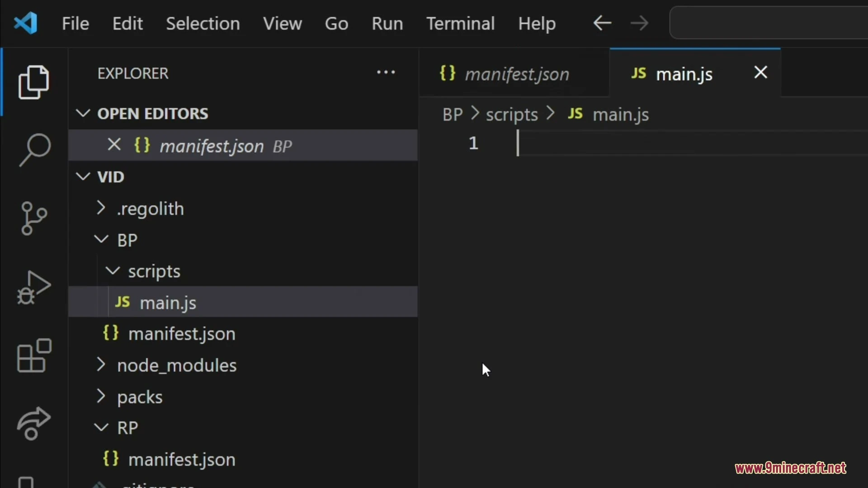This screenshot has height=488, width=868.
Task: Open the Run and Debug view
Action: 34,287
